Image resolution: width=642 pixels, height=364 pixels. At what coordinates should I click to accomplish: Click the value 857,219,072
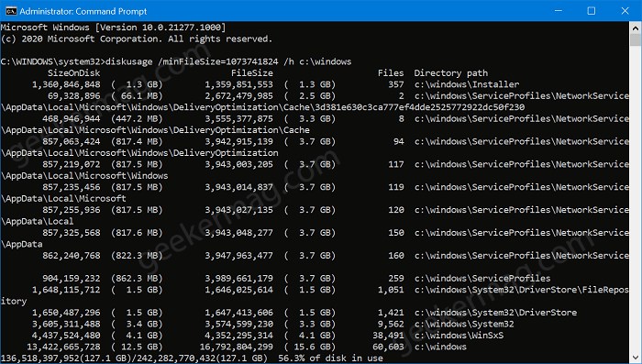click(72, 165)
